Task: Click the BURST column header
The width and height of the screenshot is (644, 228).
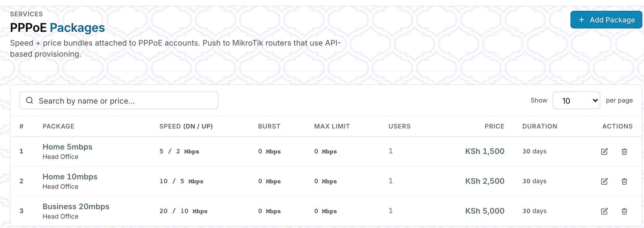Action: click(269, 126)
